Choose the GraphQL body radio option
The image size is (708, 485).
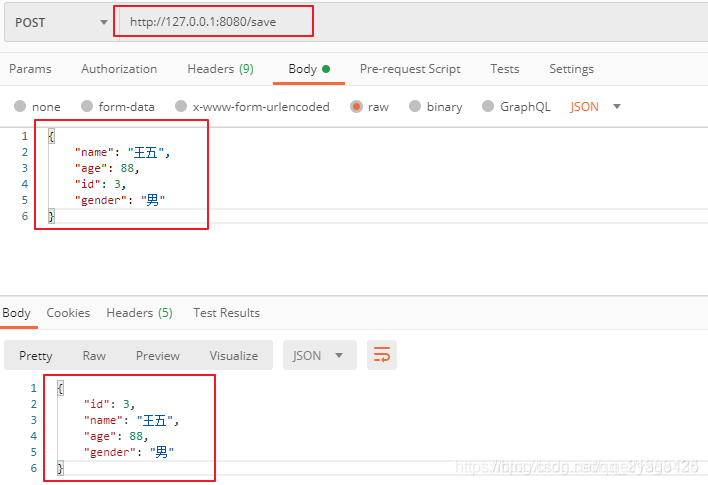[x=488, y=106]
